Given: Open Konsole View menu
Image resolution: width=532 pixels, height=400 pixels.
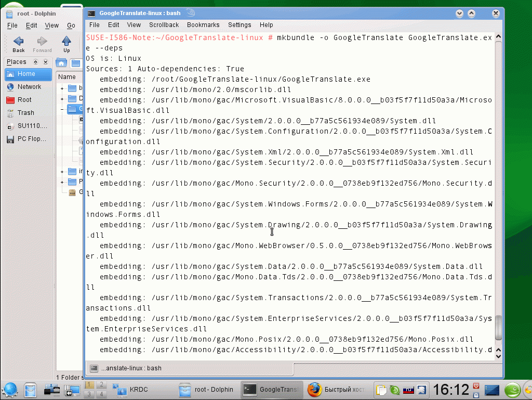Looking at the screenshot, I should [x=134, y=25].
